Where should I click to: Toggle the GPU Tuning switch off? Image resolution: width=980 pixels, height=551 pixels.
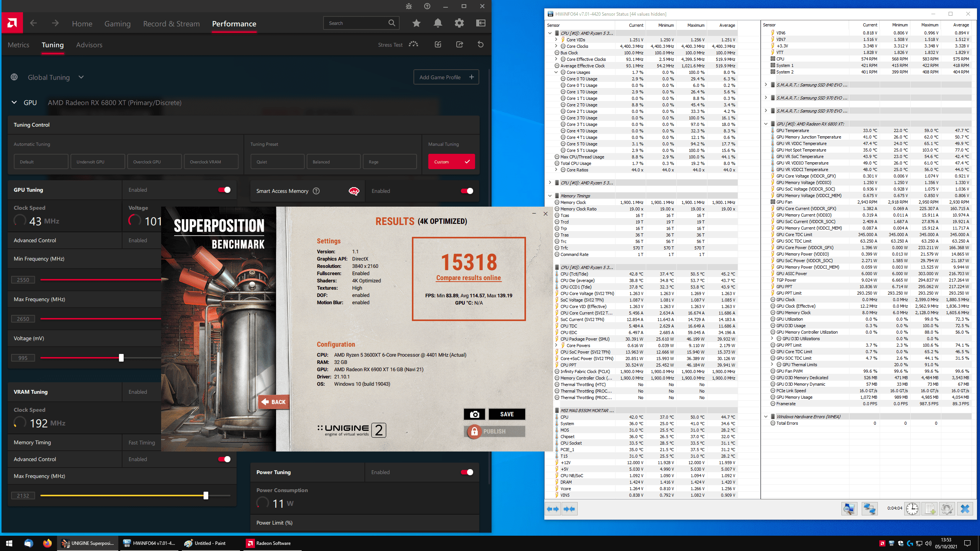[x=224, y=190]
